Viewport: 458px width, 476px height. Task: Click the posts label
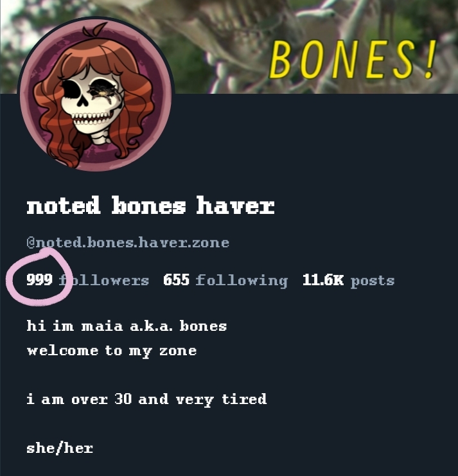373,281
